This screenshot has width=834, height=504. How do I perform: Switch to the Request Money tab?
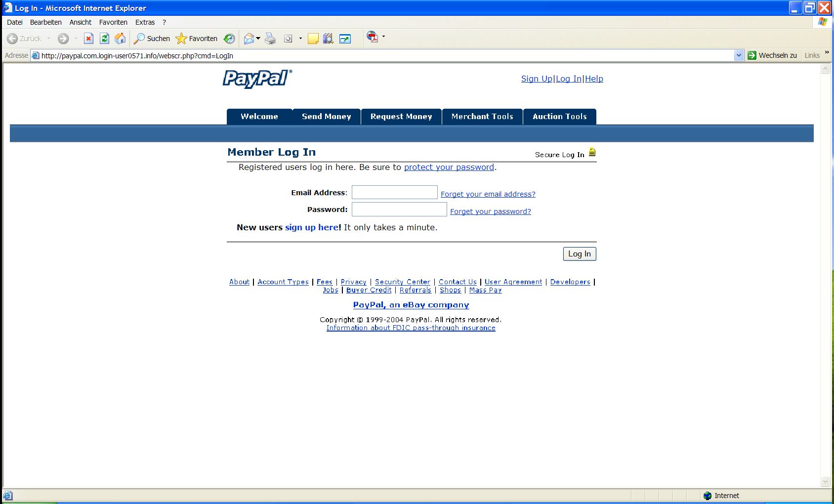[401, 117]
